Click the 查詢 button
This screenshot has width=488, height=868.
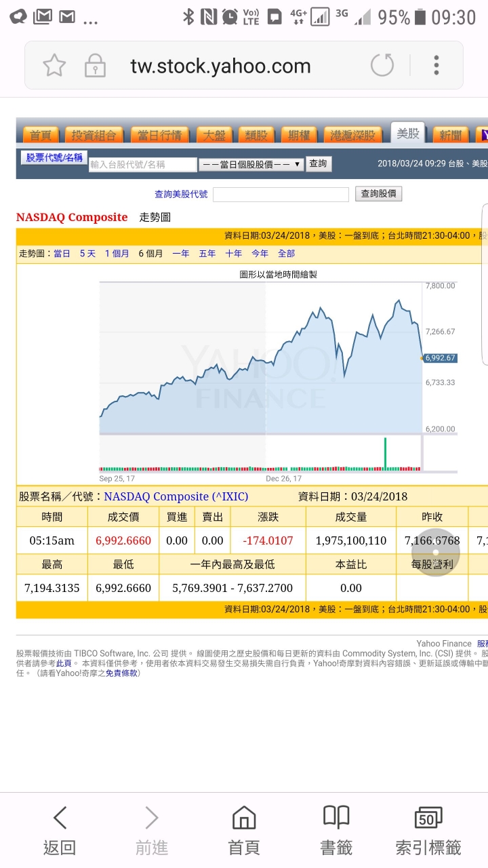(x=318, y=163)
